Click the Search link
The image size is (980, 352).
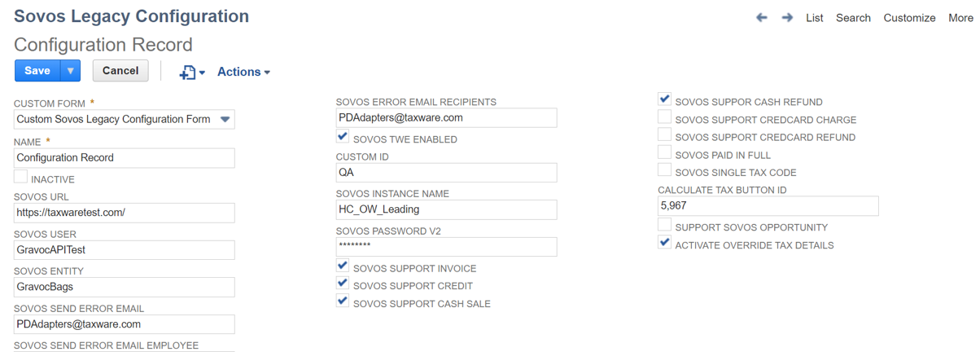point(853,18)
